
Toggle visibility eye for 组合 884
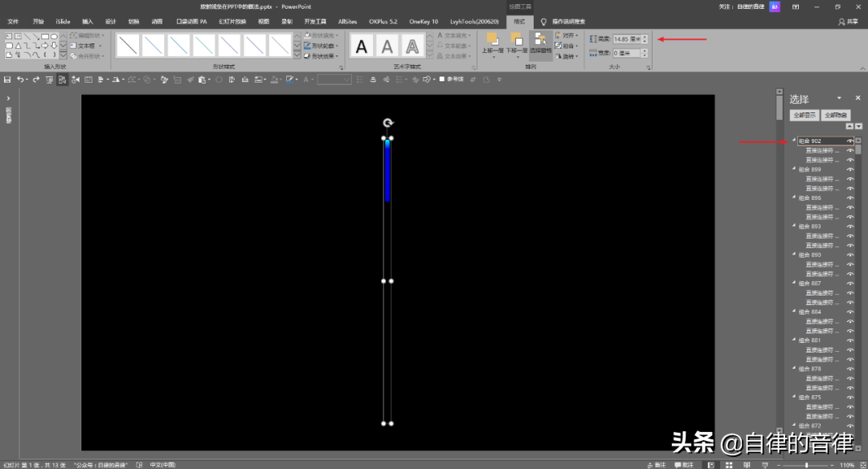(x=850, y=312)
